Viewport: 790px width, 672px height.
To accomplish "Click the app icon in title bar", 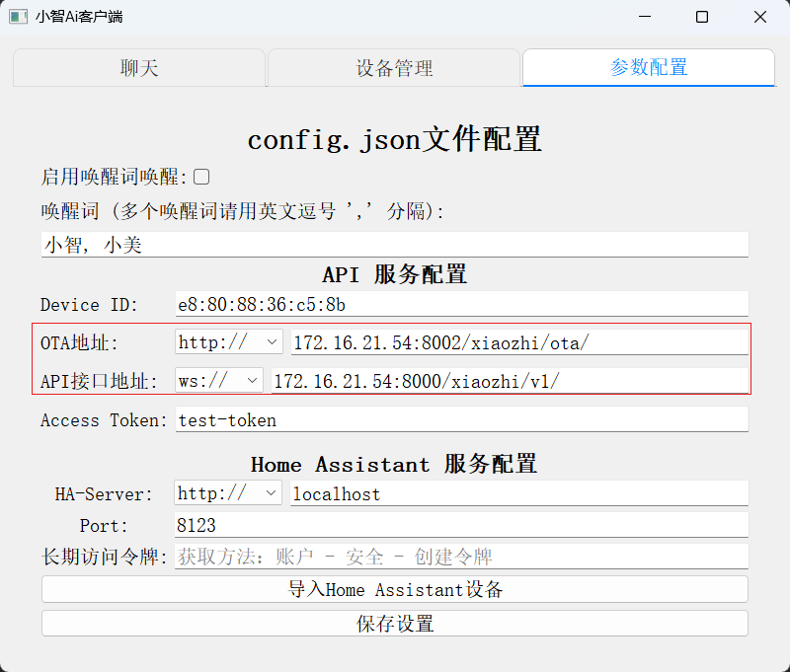I will click(18, 17).
